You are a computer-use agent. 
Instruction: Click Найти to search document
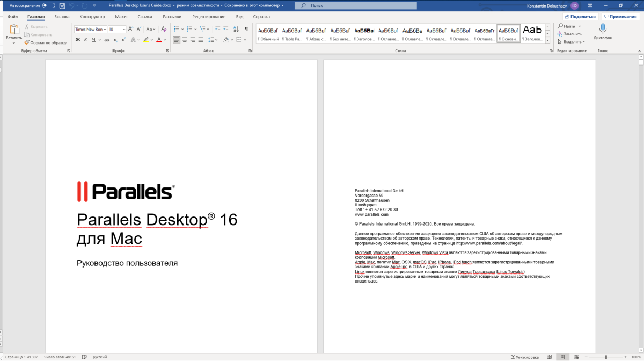click(x=567, y=26)
